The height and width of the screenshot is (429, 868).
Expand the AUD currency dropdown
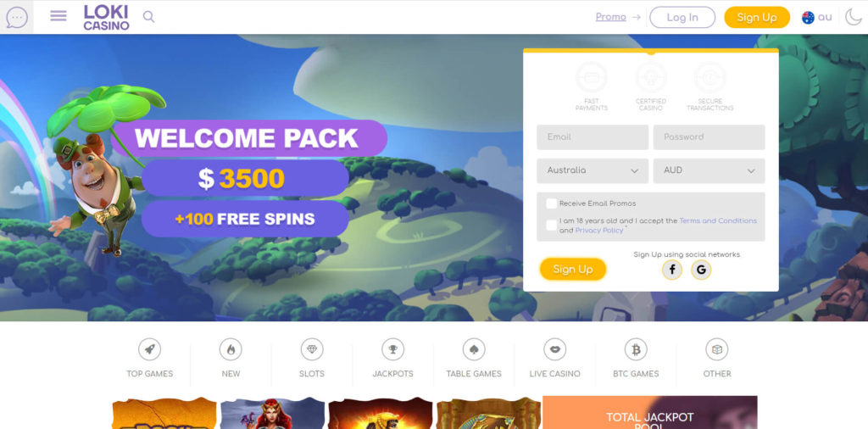(709, 170)
